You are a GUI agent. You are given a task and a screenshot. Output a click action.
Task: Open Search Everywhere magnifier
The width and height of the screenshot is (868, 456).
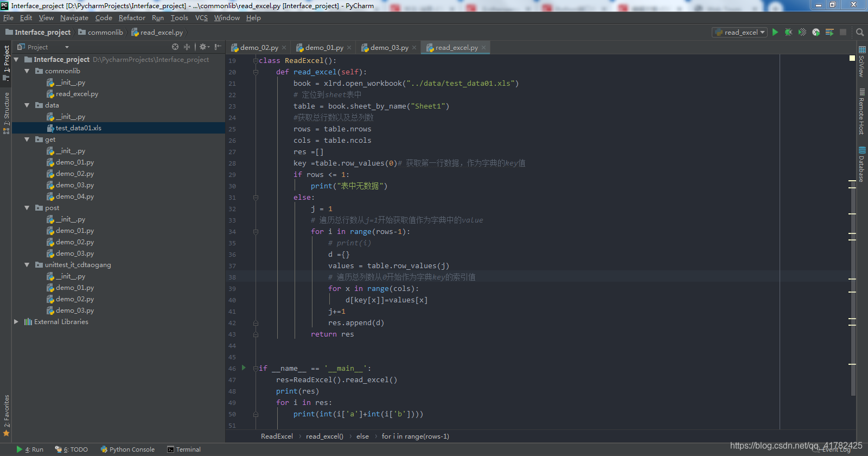(x=860, y=32)
